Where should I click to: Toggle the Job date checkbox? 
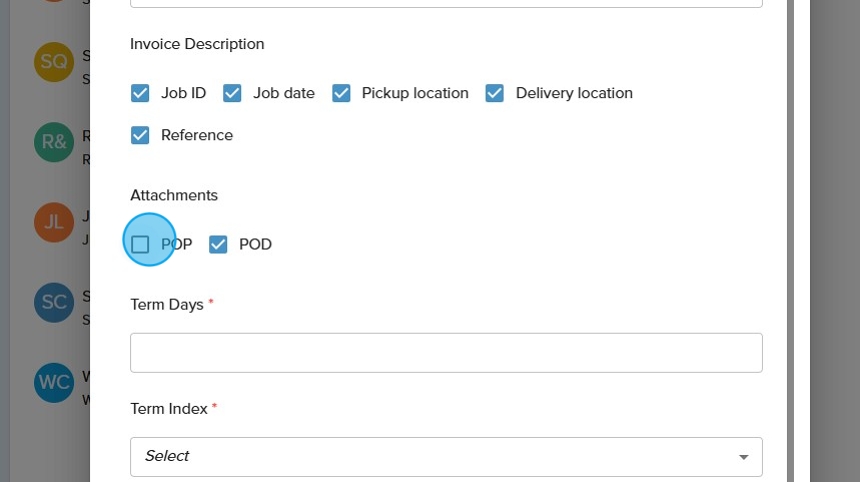(x=232, y=93)
